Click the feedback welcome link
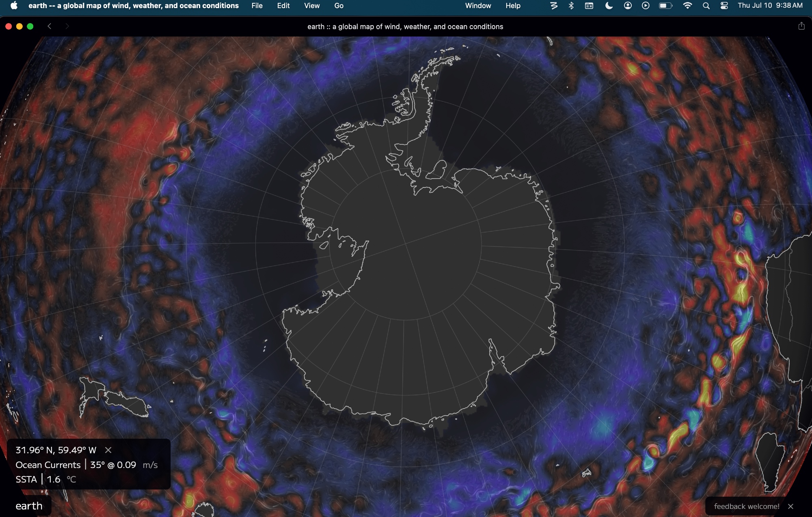The image size is (812, 517). click(x=746, y=506)
